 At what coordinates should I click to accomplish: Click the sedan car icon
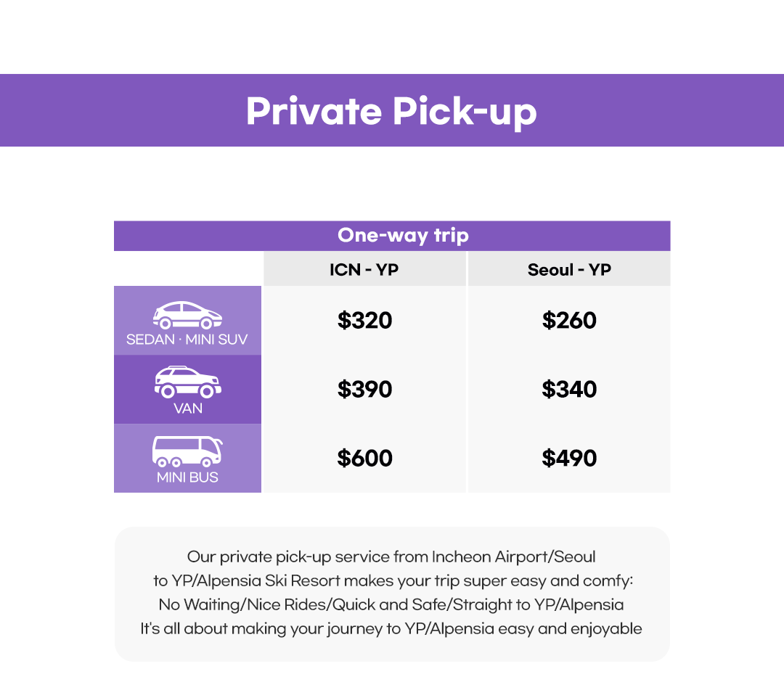[x=187, y=315]
